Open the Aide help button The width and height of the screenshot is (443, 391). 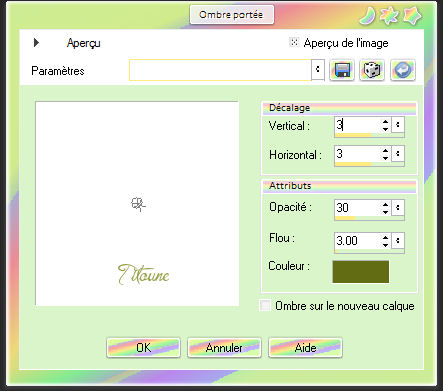click(x=305, y=348)
